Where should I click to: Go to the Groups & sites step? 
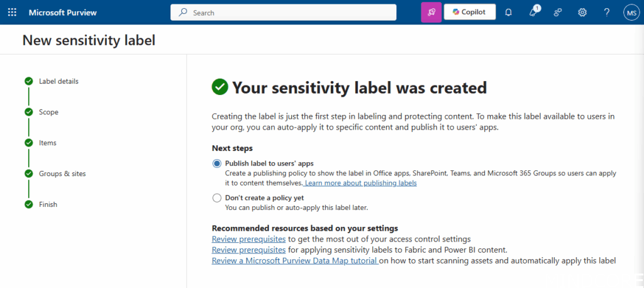click(x=62, y=174)
